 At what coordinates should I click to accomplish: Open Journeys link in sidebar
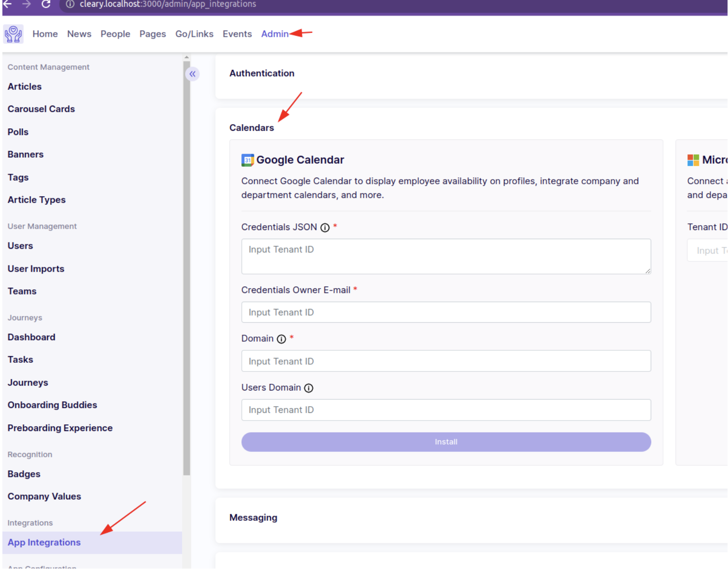click(x=28, y=382)
